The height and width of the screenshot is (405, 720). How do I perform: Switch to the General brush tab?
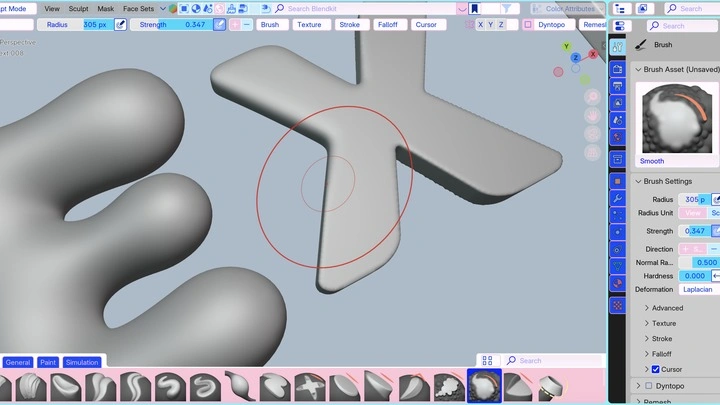click(18, 362)
